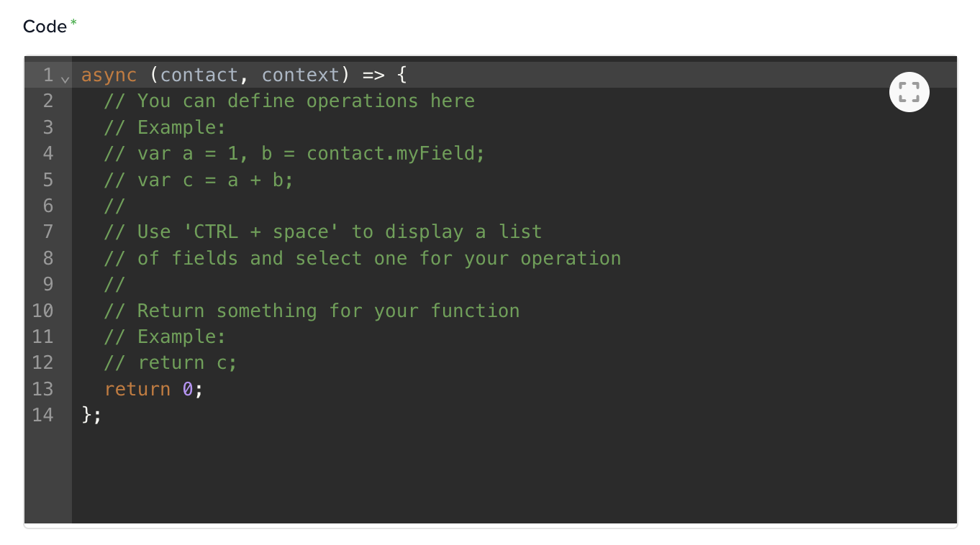Click the empty editor area below code

point(514,475)
